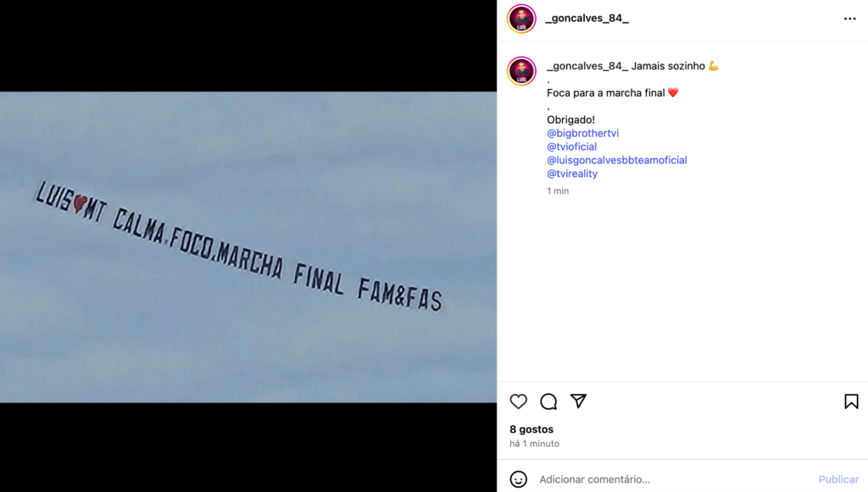
Task: Click the 1 min caption timestamp
Action: [x=558, y=191]
